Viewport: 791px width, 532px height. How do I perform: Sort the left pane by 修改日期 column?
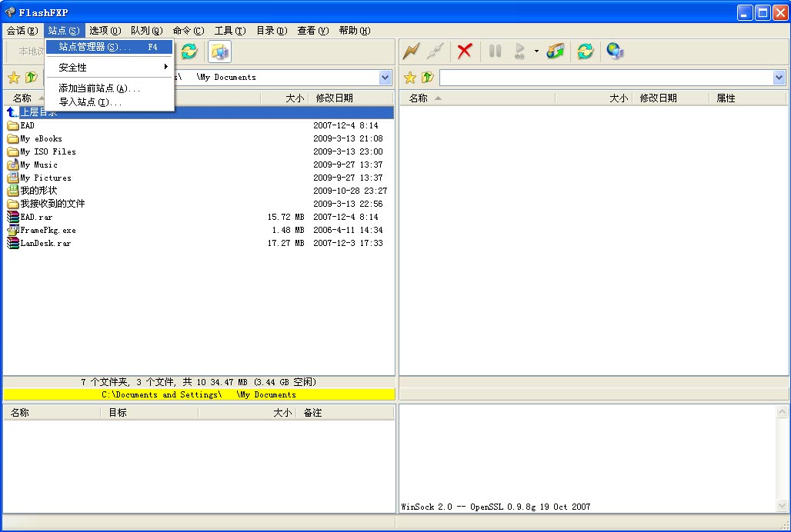(x=352, y=98)
